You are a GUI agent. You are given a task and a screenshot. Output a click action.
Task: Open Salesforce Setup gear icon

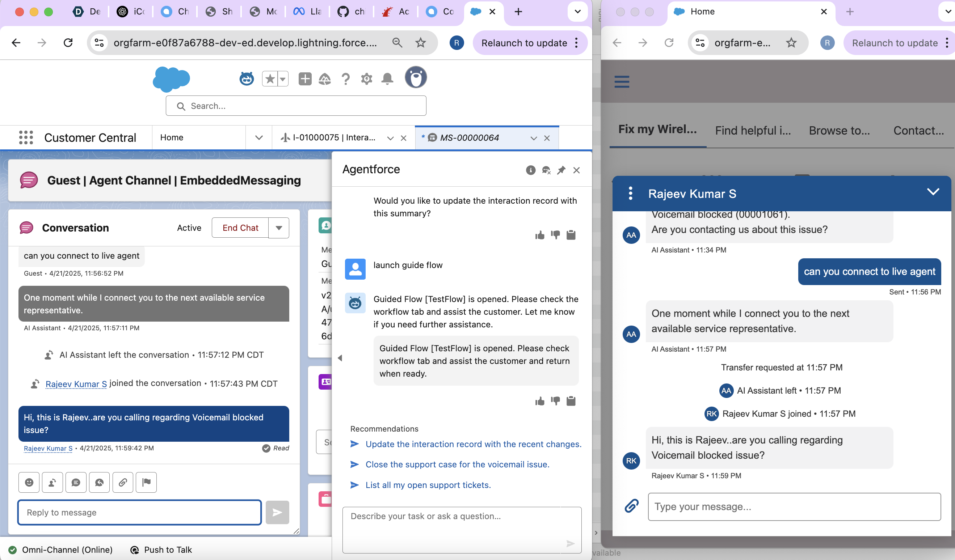[366, 79]
